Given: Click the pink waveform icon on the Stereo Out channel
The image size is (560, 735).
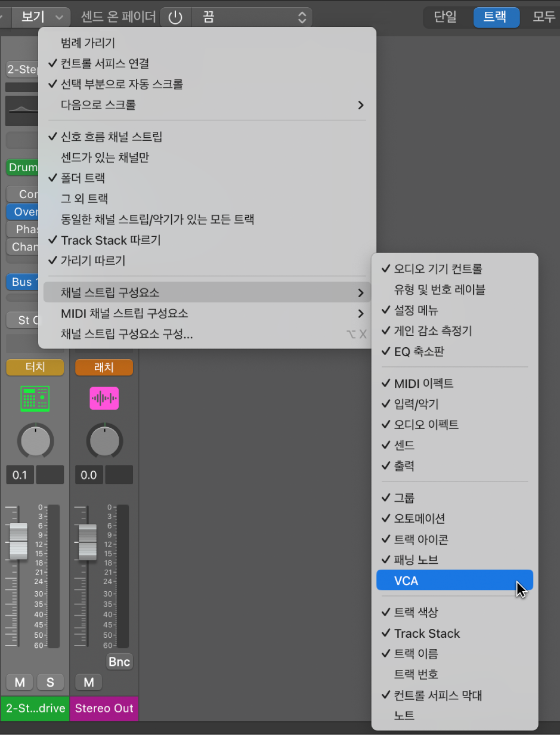Looking at the screenshot, I should coord(104,399).
